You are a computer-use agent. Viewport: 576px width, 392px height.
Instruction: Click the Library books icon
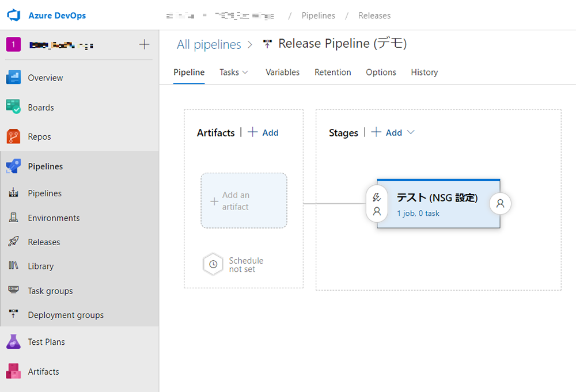click(x=14, y=265)
